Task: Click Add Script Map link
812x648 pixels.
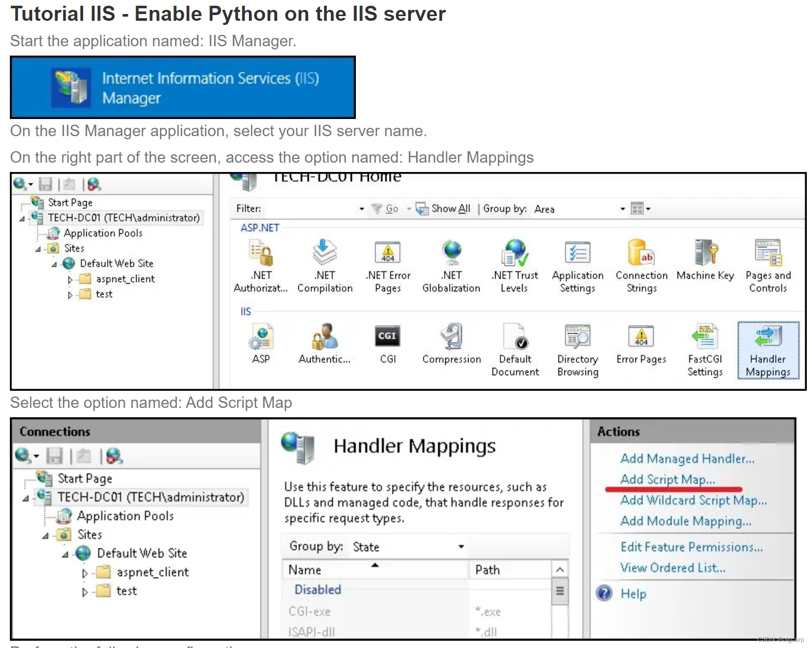Action: [668, 479]
